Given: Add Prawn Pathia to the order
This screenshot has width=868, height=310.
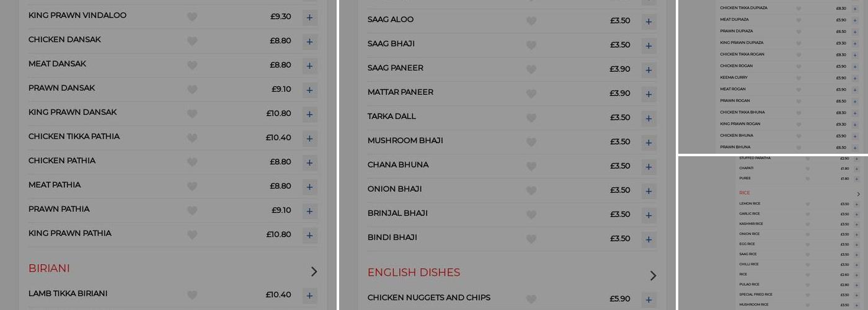Looking at the screenshot, I should (309, 211).
